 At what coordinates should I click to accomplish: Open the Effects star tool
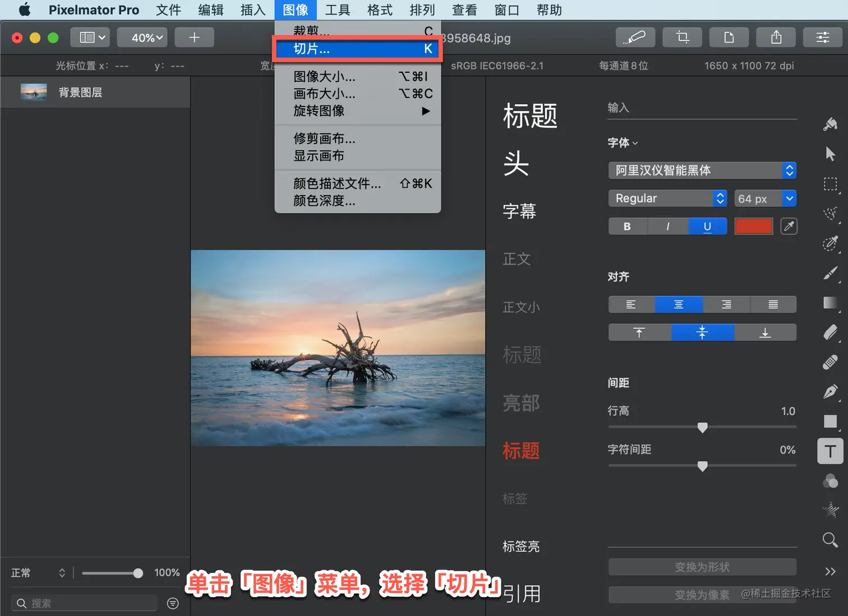point(831,510)
